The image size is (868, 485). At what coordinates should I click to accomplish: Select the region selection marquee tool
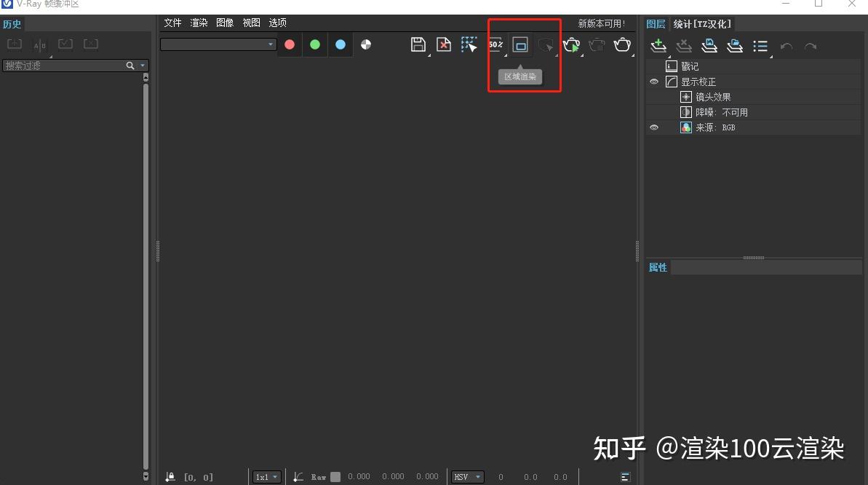tap(469, 44)
